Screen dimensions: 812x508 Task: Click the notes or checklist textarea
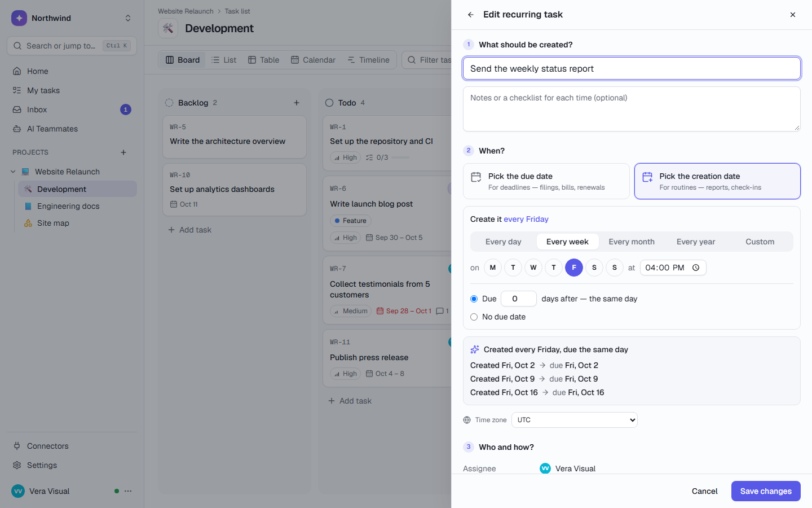coord(632,109)
